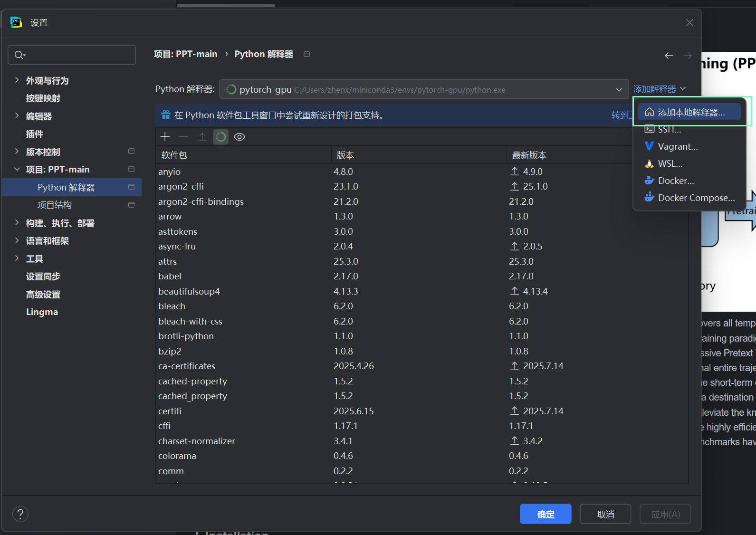The width and height of the screenshot is (756, 535).
Task: Choose Vagrant interpreter option
Action: click(689, 146)
